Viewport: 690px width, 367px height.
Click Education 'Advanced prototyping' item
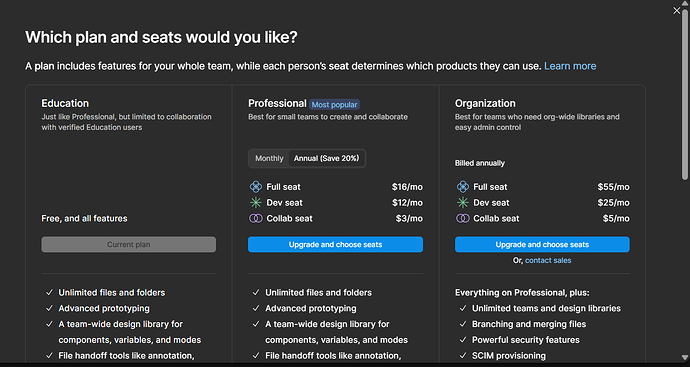pos(104,308)
